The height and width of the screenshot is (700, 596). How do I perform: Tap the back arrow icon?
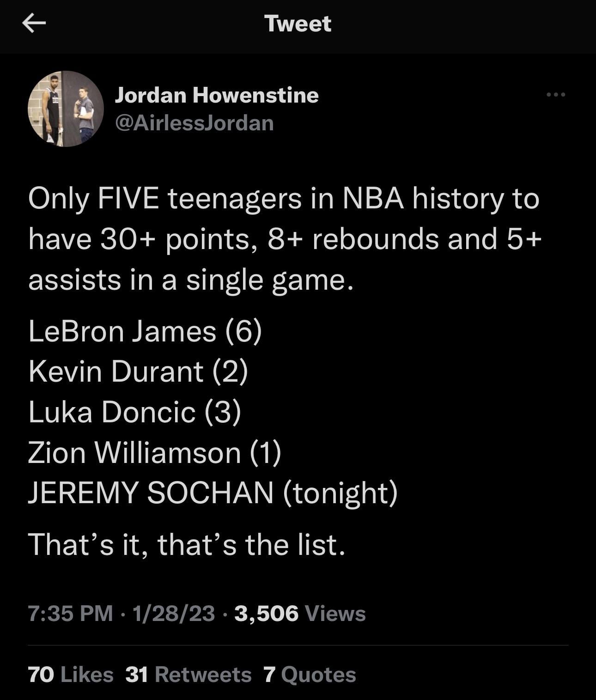[x=34, y=24]
